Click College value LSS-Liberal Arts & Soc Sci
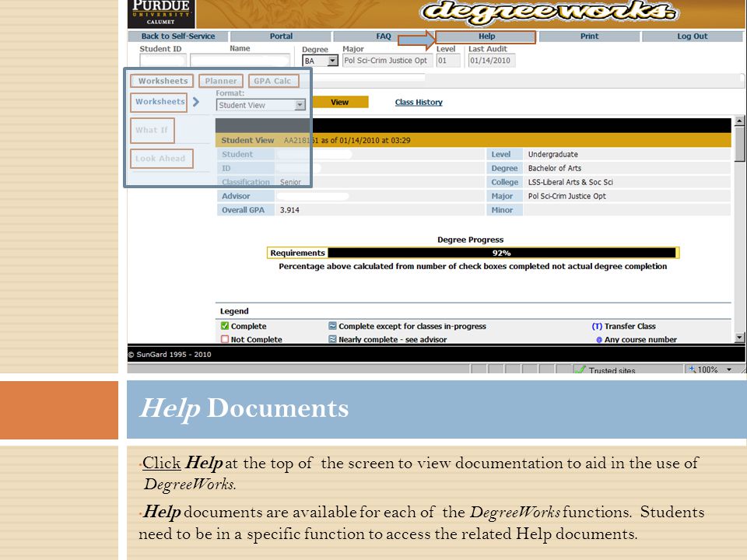This screenshot has width=747, height=560. 570,182
